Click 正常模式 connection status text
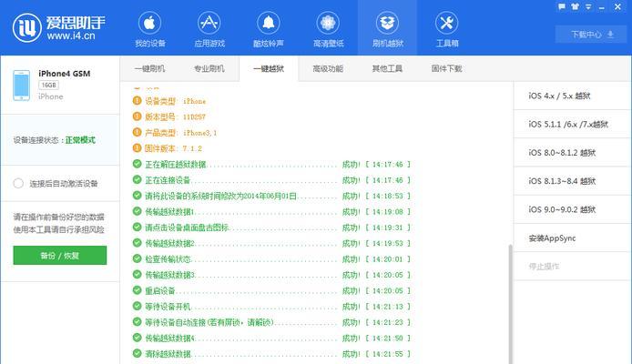The image size is (632, 364). point(80,140)
